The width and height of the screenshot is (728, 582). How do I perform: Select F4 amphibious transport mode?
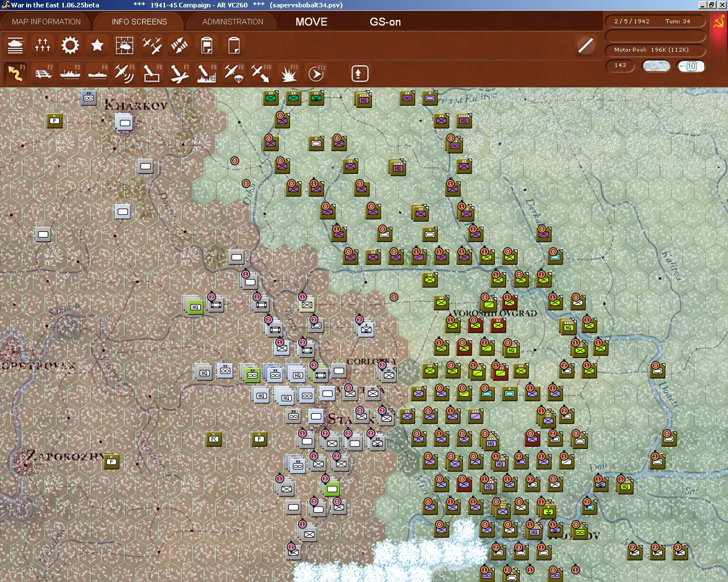pyautogui.click(x=97, y=73)
